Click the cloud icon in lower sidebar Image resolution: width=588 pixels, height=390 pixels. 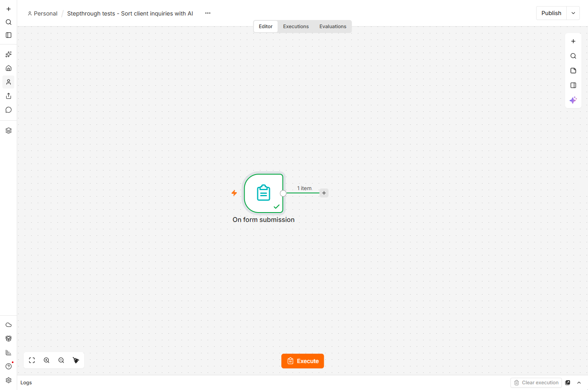point(9,325)
